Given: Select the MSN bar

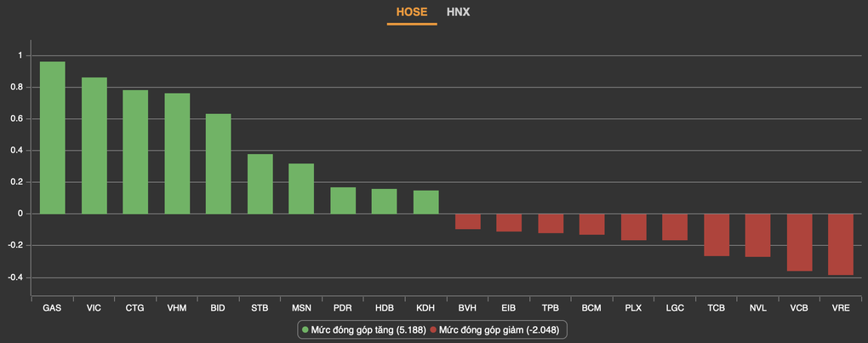Looking at the screenshot, I should [x=301, y=189].
